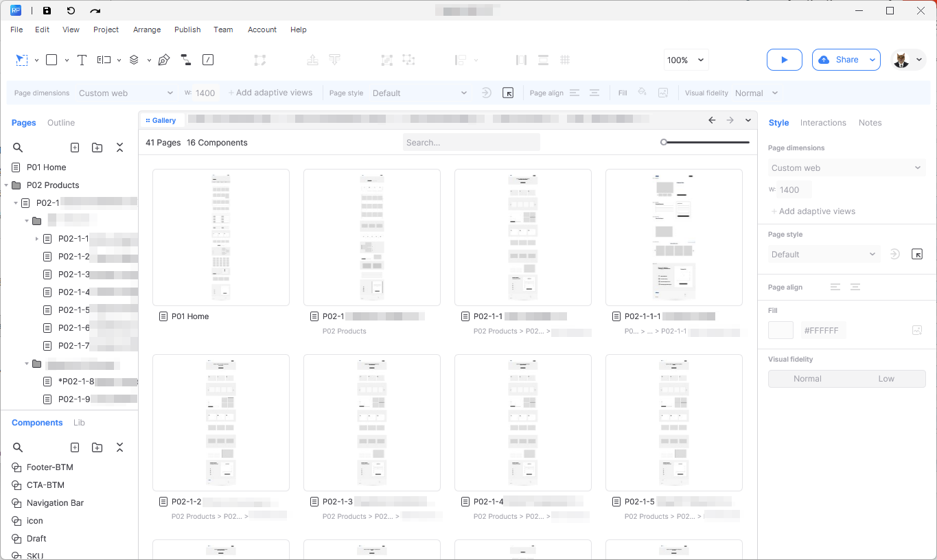Screen dimensions: 937x560
Task: Redo the last undone action
Action: [x=95, y=11]
